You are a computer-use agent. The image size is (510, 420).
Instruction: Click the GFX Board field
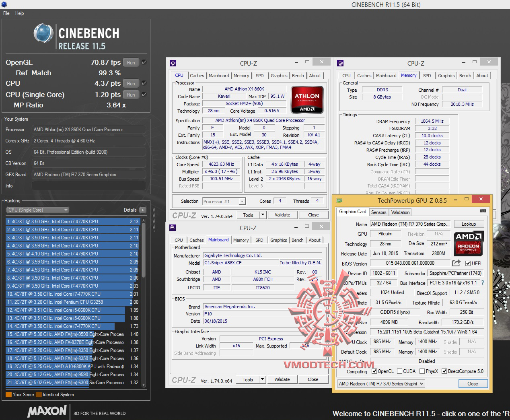coord(88,175)
